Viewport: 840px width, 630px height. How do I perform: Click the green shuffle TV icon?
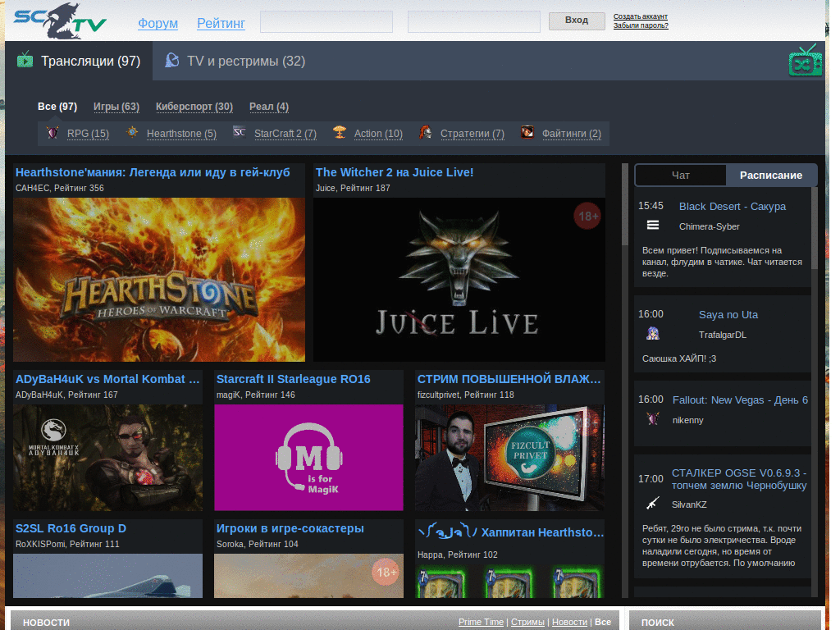(805, 62)
